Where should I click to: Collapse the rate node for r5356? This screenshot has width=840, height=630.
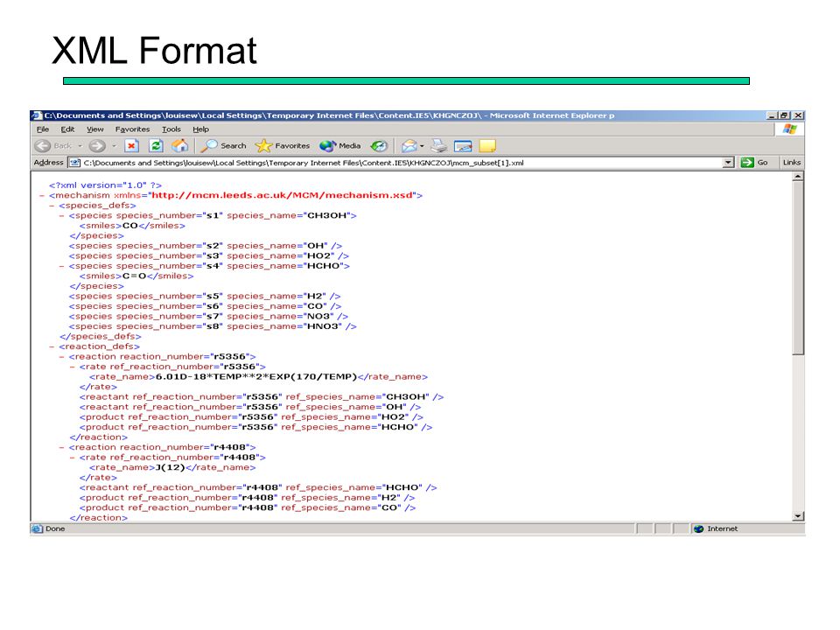[72, 367]
